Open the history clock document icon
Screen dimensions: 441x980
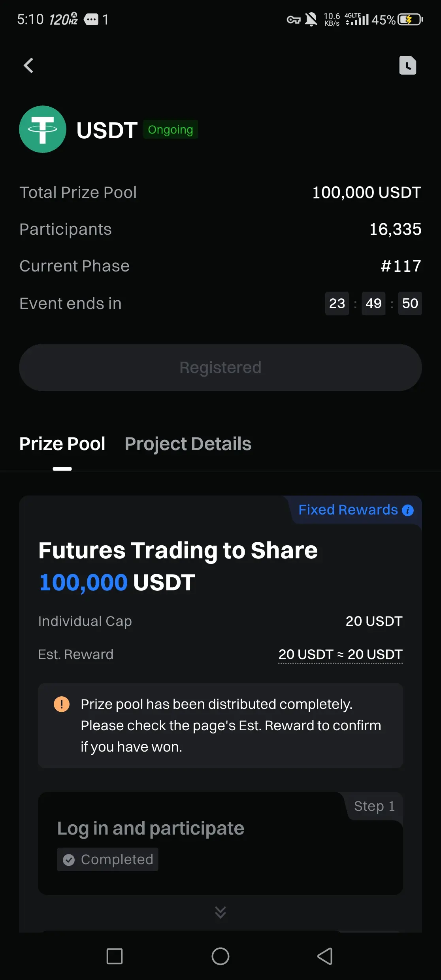[407, 65]
